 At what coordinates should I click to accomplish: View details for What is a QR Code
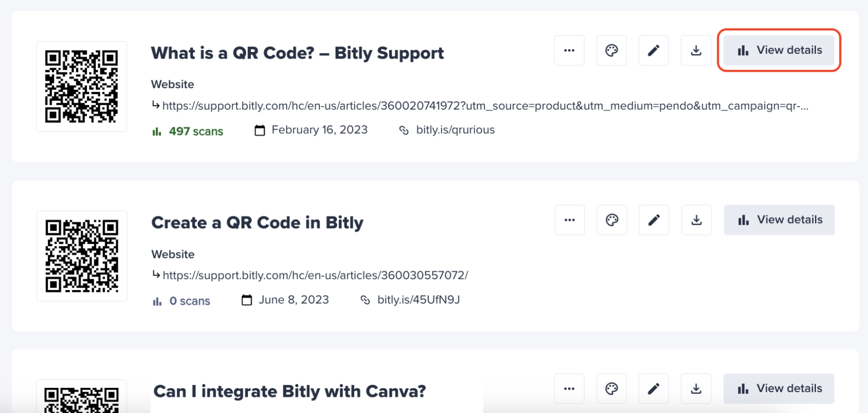pyautogui.click(x=779, y=50)
